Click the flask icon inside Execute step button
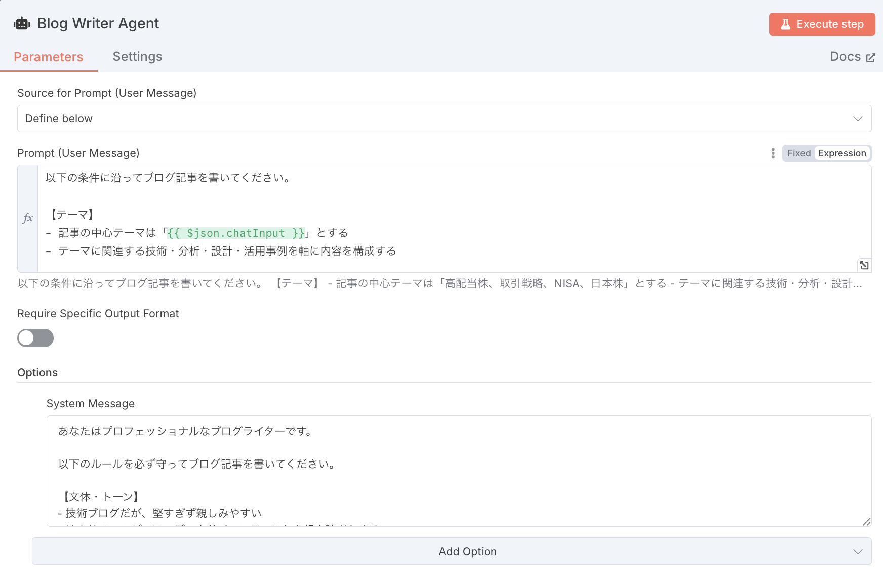 786,24
